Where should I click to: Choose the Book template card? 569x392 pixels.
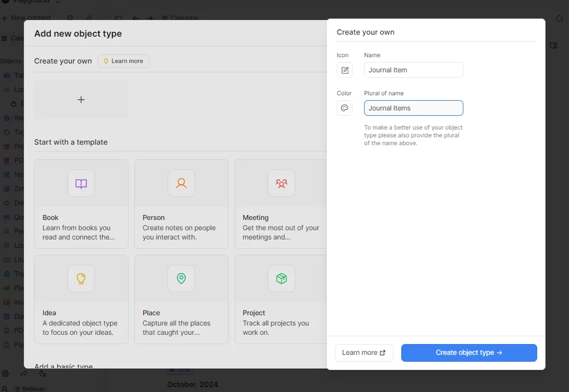pos(81,204)
